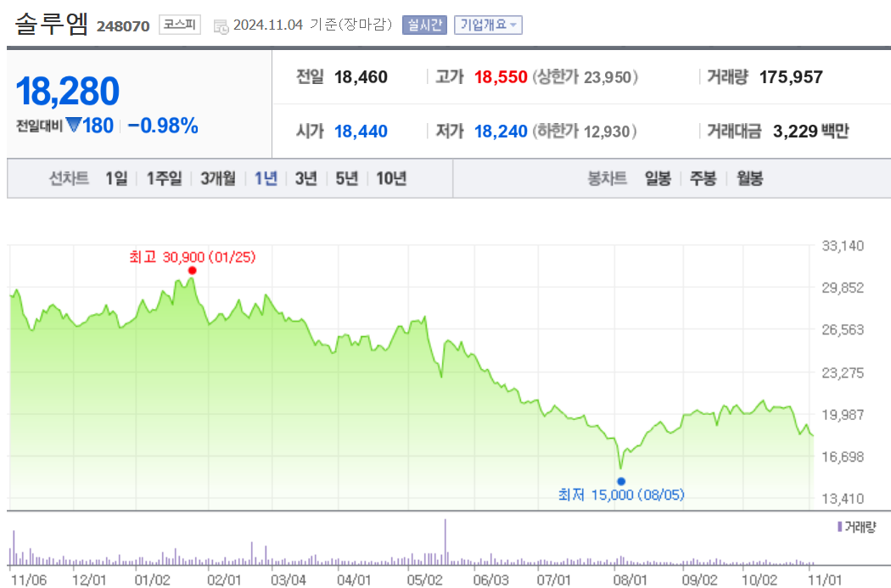Switch to 월봉 monthly candle chart
891x588 pixels.
pyautogui.click(x=750, y=178)
